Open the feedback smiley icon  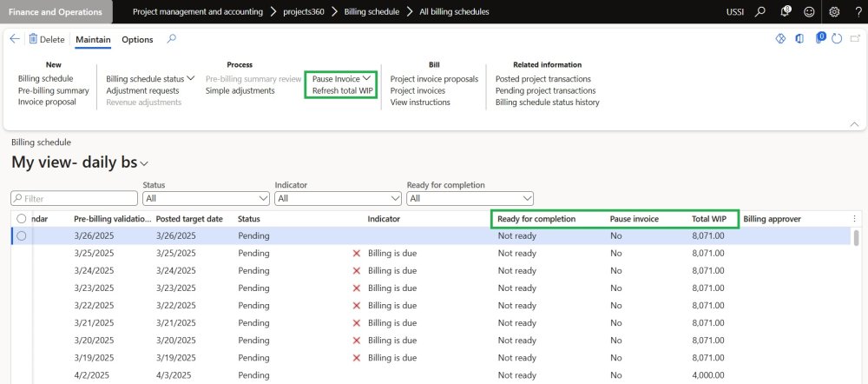(809, 12)
